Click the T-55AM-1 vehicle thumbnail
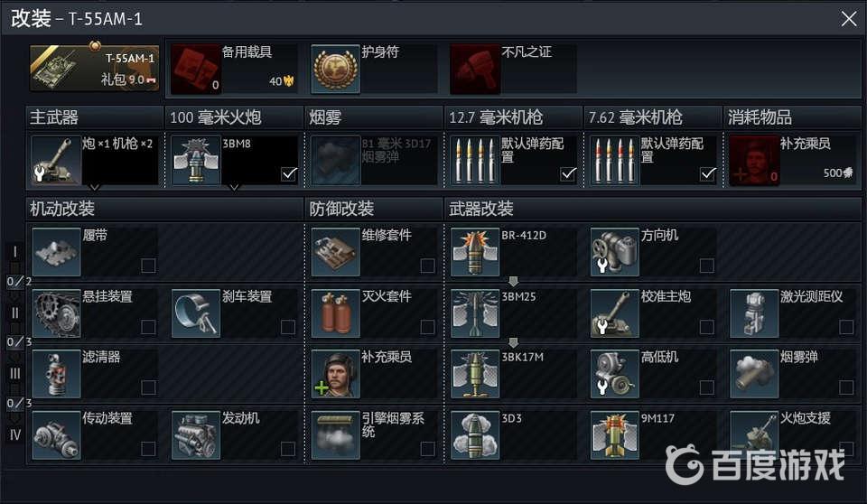This screenshot has width=867, height=504. tap(95, 69)
